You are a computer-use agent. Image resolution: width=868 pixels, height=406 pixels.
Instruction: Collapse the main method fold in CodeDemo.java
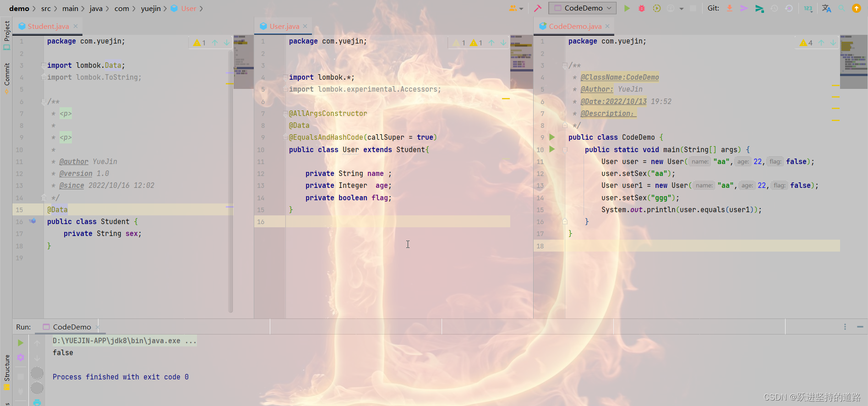tap(565, 149)
